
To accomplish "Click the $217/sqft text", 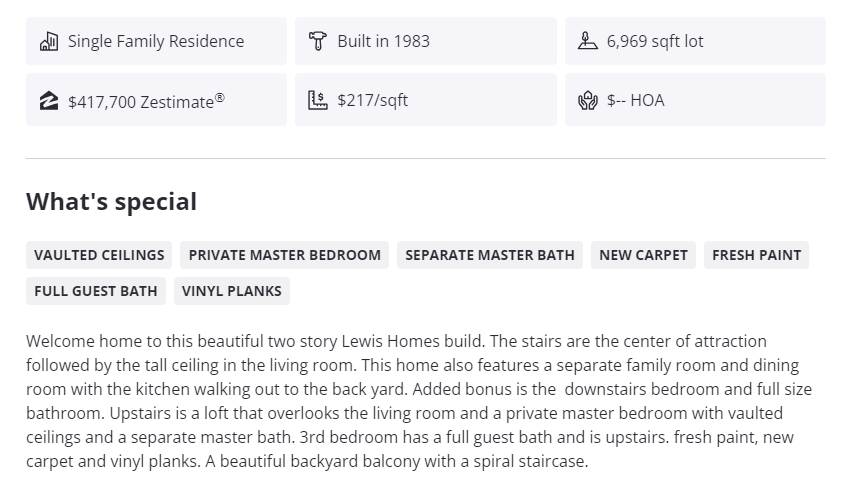I will (372, 100).
